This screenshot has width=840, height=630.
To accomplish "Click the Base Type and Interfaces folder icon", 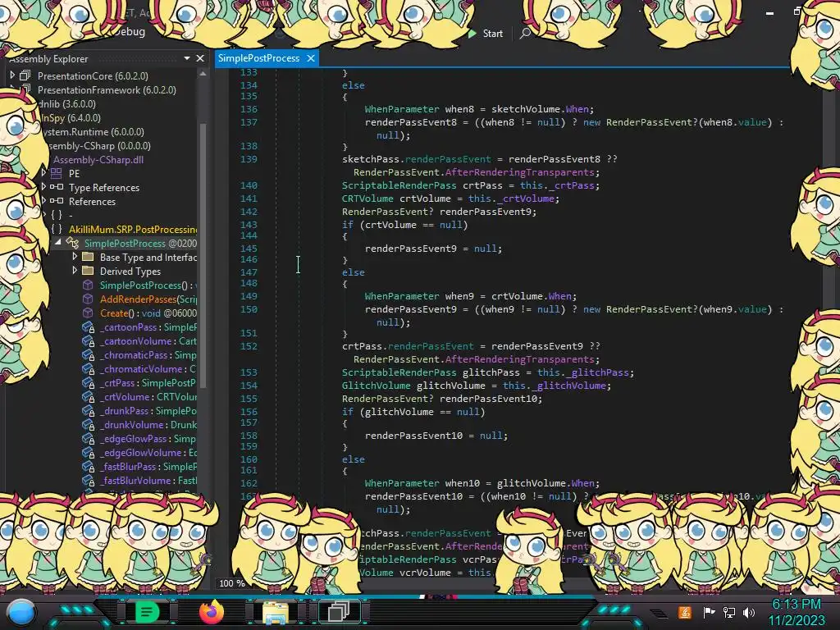I will click(x=88, y=257).
